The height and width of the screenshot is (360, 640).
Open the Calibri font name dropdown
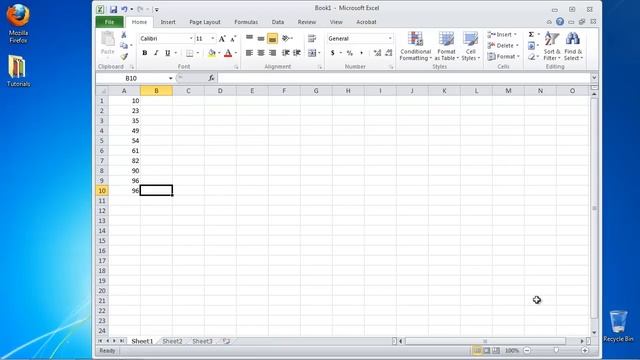coord(191,38)
